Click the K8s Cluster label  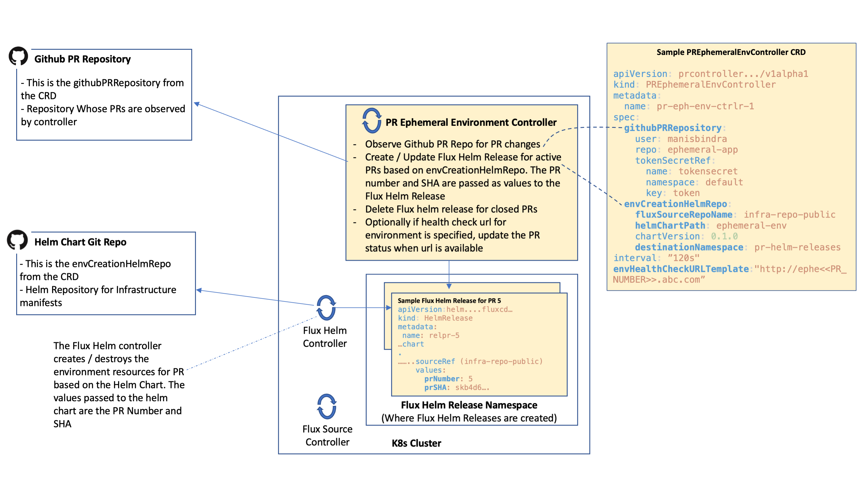(416, 443)
